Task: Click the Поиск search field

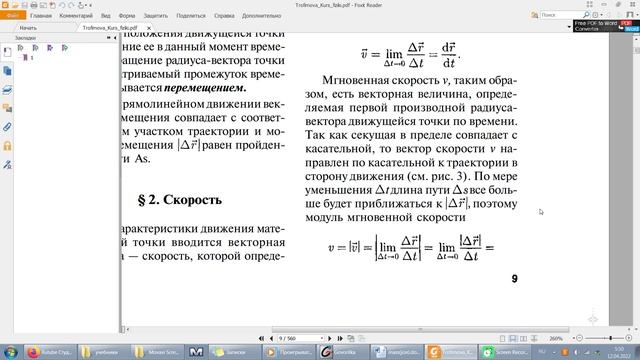Action: (561, 15)
